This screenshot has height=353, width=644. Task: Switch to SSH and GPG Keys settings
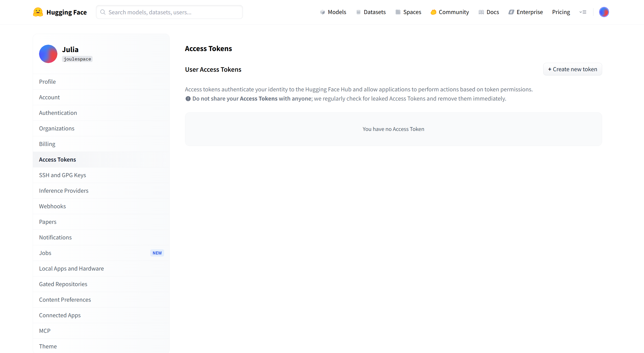pos(63,175)
